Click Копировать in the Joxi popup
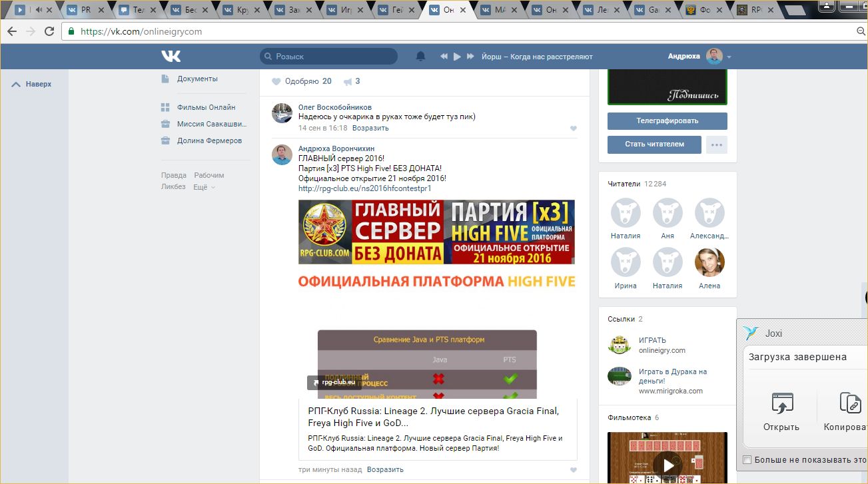This screenshot has height=484, width=868. (x=846, y=412)
